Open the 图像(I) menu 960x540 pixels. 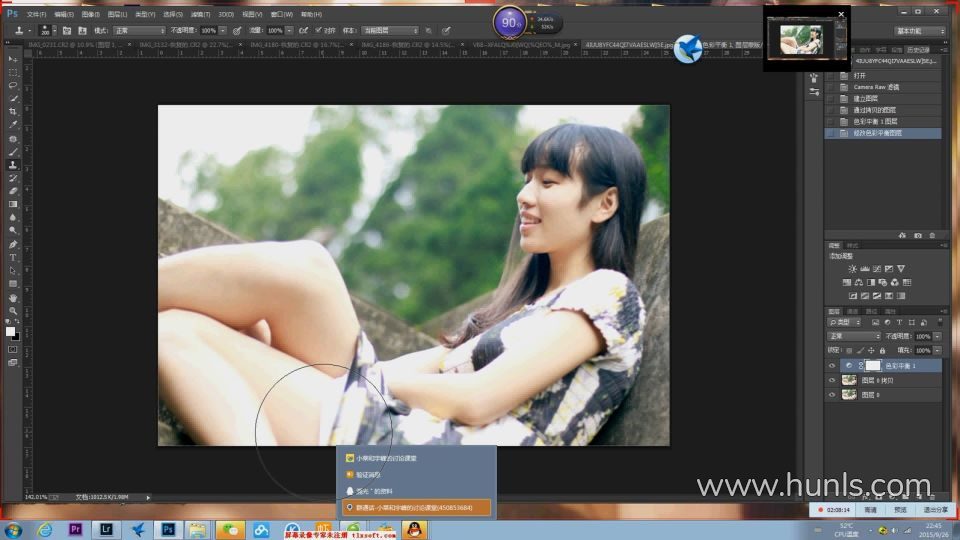(x=91, y=14)
